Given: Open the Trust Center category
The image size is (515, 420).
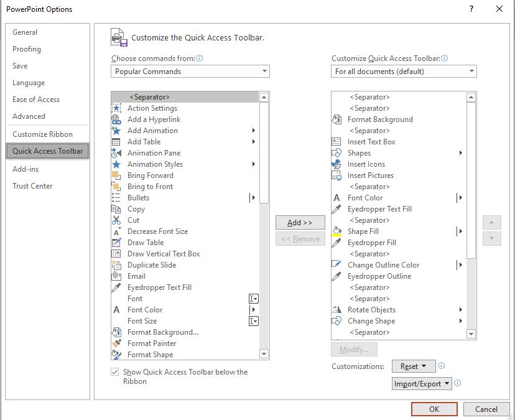Looking at the screenshot, I should coord(32,186).
